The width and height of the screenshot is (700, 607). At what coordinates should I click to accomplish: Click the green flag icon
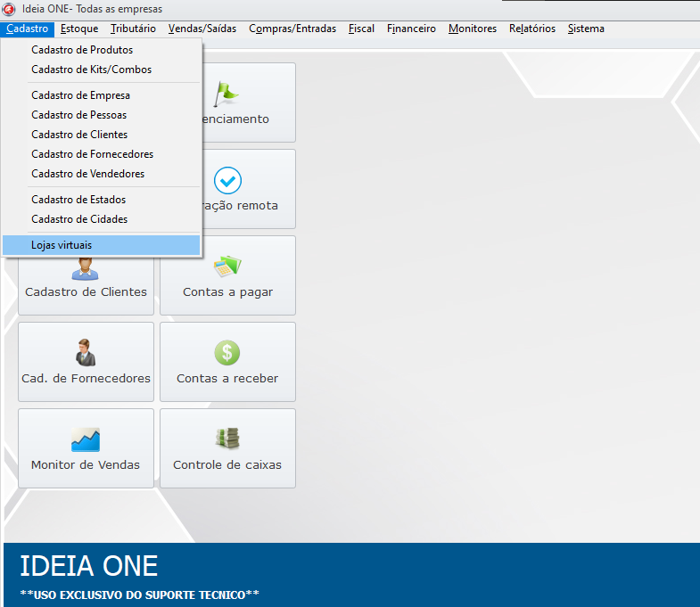point(227,92)
